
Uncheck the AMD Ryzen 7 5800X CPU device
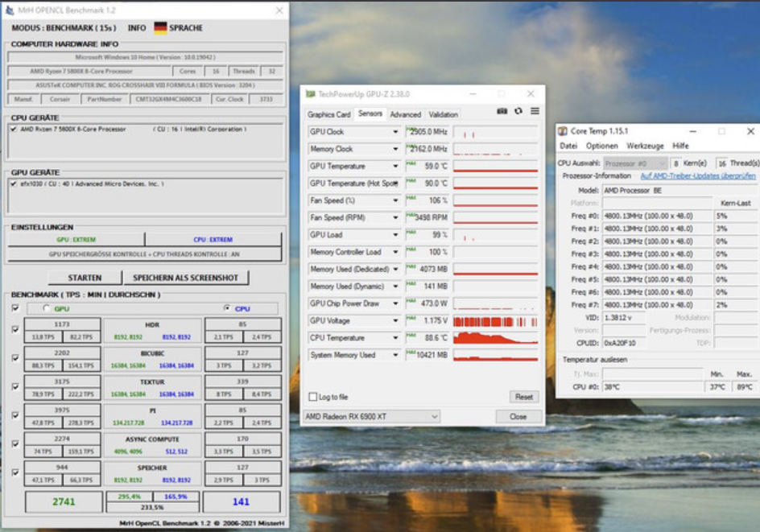(x=14, y=130)
